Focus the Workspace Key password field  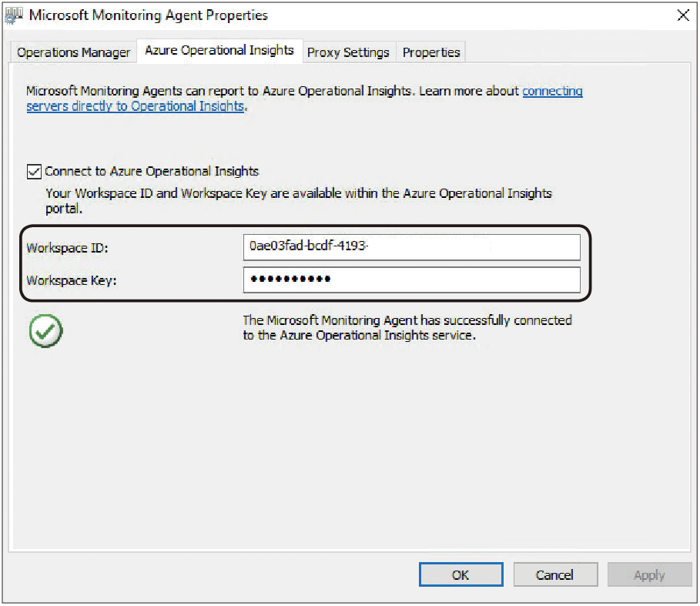[412, 280]
